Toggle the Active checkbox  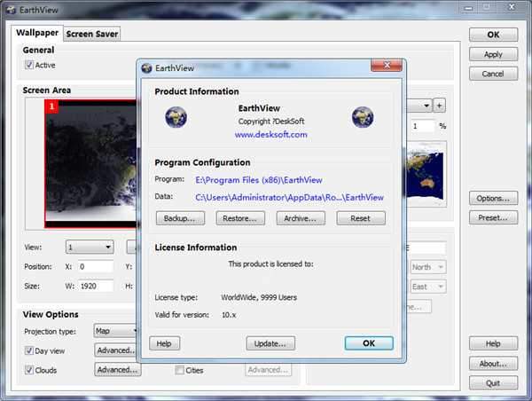(x=29, y=66)
